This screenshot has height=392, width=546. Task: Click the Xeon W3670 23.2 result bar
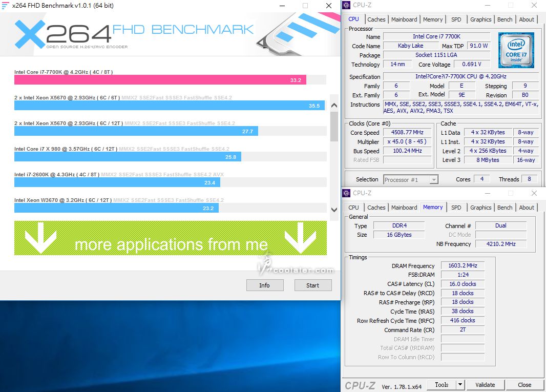(116, 208)
